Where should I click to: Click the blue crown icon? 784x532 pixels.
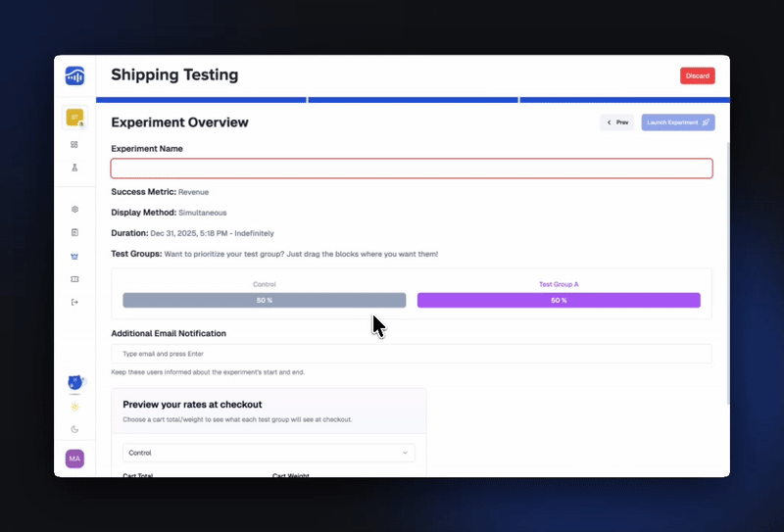coord(74,256)
